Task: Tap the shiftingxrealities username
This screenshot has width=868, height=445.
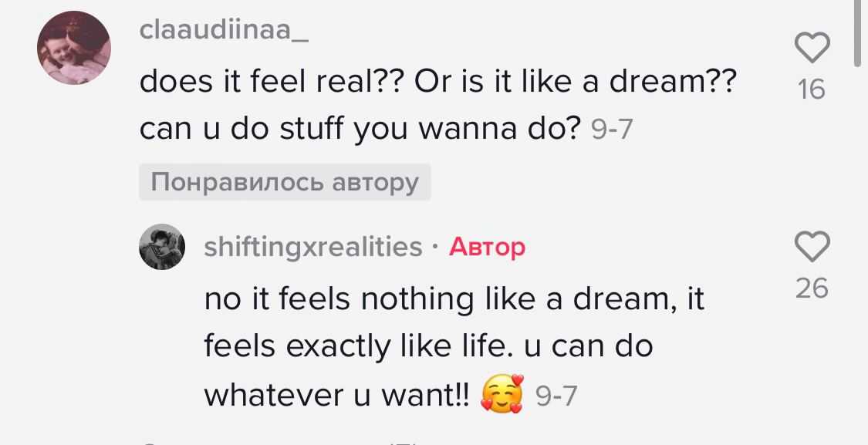Action: pos(313,247)
